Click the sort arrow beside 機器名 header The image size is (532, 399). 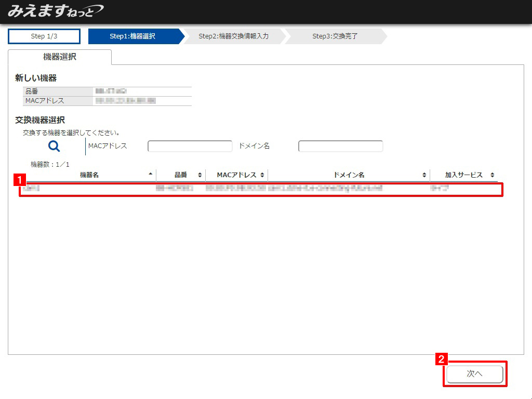tap(151, 175)
